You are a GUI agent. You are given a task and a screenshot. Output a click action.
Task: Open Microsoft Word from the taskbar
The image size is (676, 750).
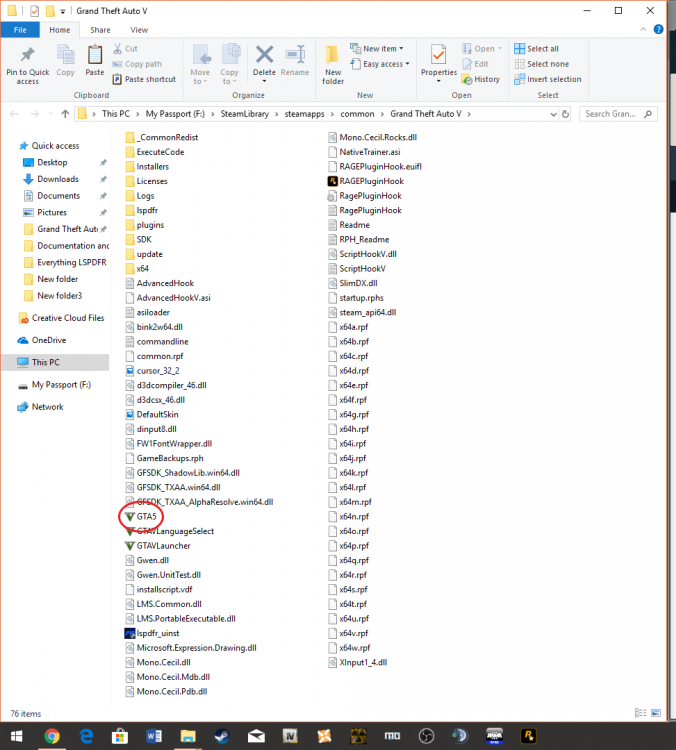pos(154,736)
